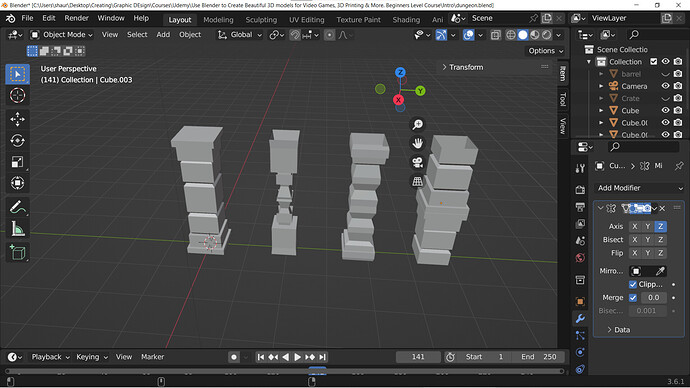690x388 pixels.
Task: Switch to the Modeling workspace tab
Action: tap(218, 20)
